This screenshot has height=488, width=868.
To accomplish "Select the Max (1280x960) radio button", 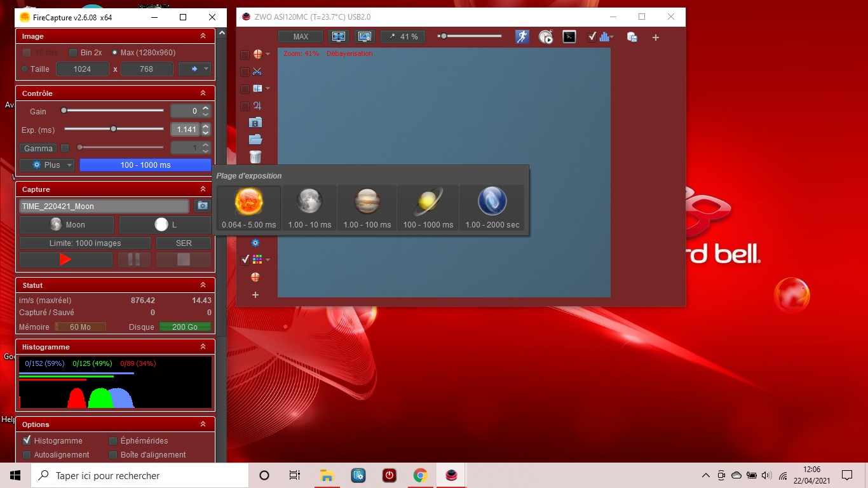I will coord(114,53).
